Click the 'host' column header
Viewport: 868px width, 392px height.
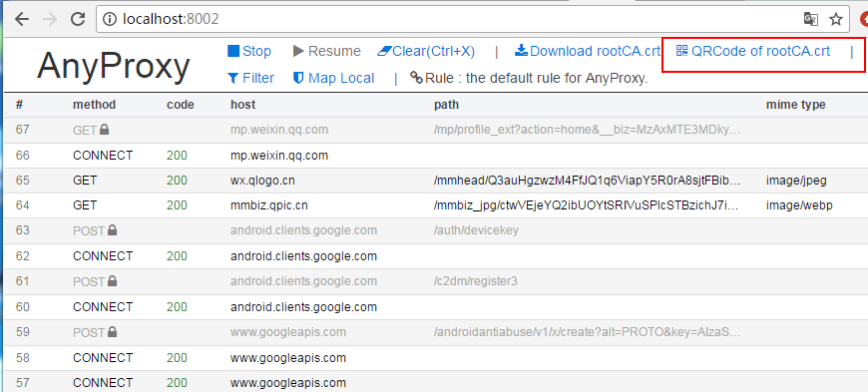tap(243, 105)
